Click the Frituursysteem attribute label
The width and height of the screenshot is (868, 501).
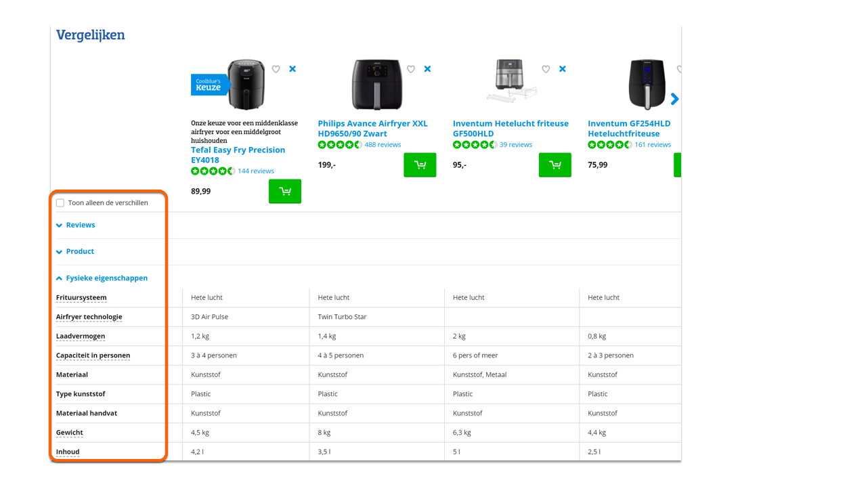coord(81,298)
